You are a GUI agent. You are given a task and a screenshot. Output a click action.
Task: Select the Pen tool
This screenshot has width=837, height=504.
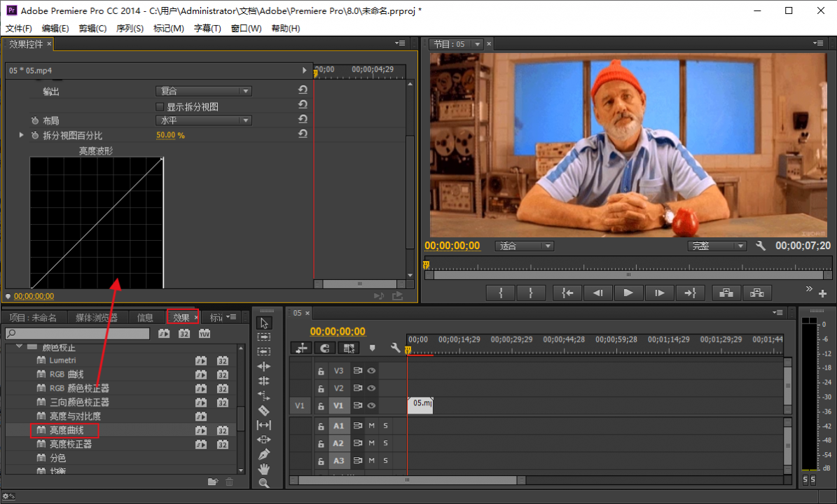pyautogui.click(x=264, y=454)
